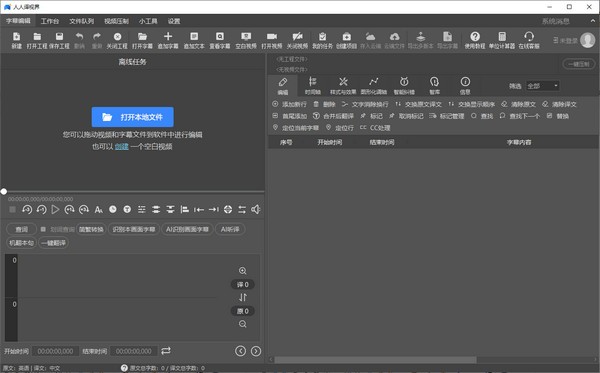The image size is (600, 373).
Task: Click the 添加新行 action
Action: click(x=290, y=104)
